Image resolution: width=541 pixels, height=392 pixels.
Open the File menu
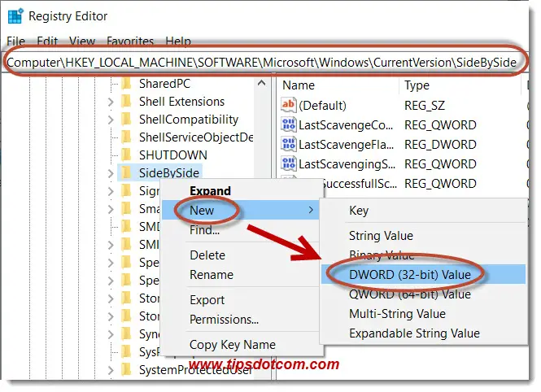(x=16, y=41)
